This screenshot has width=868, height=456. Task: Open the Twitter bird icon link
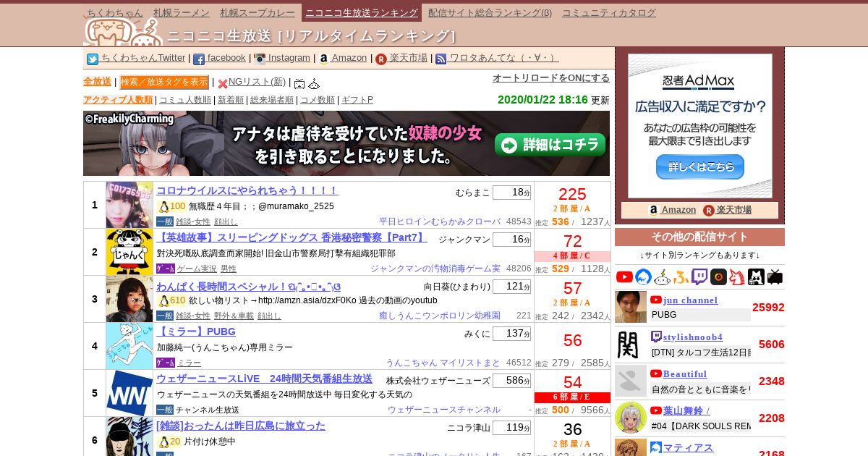coord(93,59)
